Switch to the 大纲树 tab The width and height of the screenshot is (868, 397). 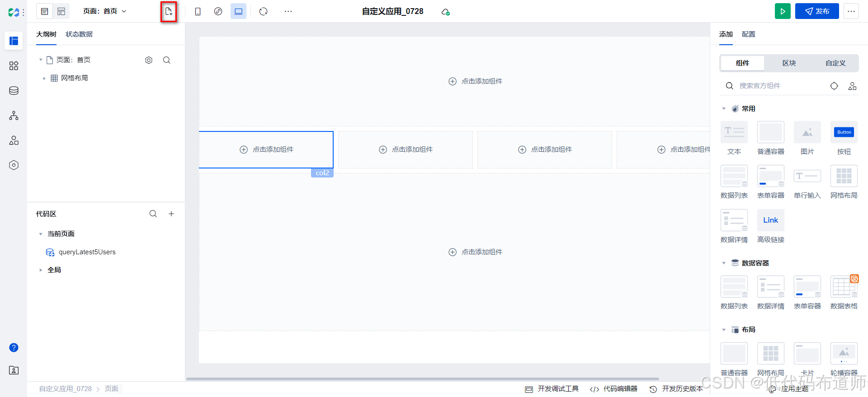[46, 34]
